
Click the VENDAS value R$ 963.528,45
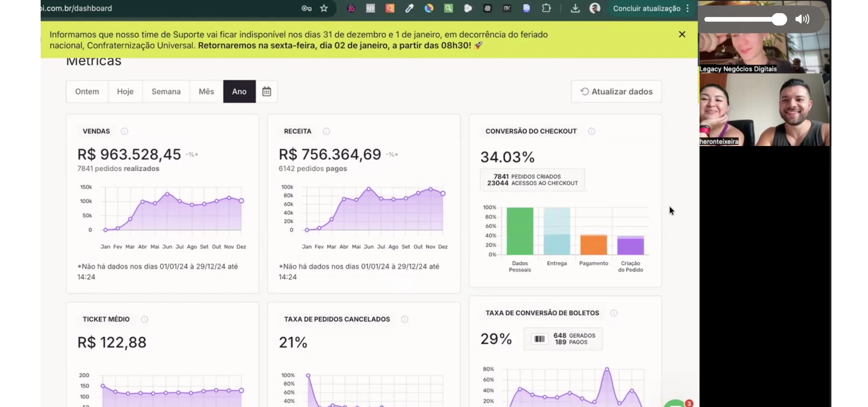tap(129, 154)
